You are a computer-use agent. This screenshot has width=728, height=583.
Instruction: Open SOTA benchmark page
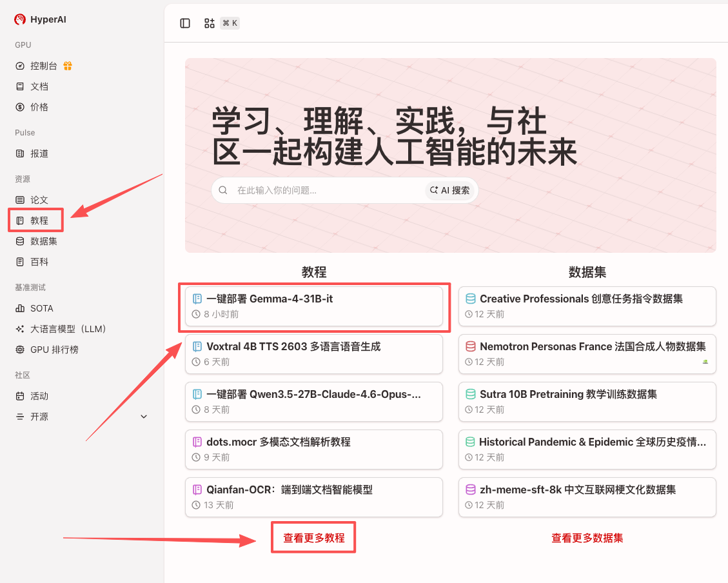coord(41,308)
